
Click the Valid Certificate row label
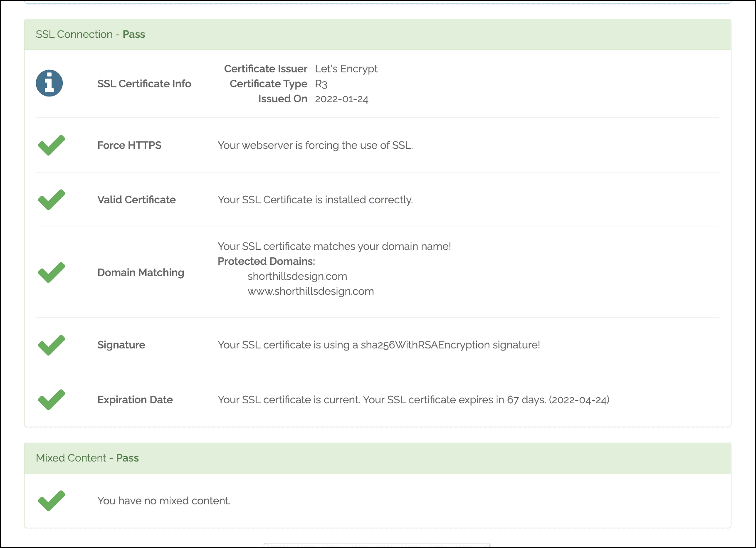tap(136, 200)
